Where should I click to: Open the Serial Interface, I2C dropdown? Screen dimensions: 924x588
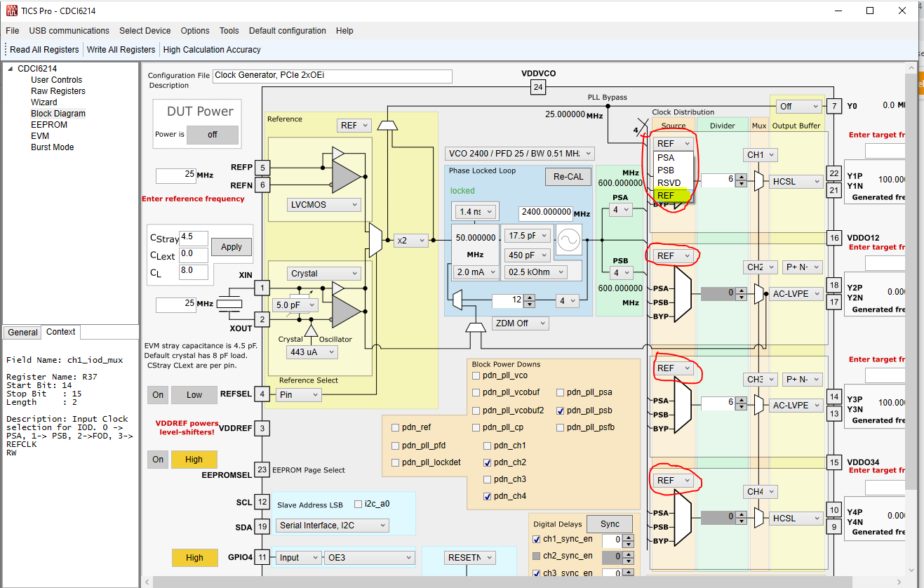click(332, 526)
